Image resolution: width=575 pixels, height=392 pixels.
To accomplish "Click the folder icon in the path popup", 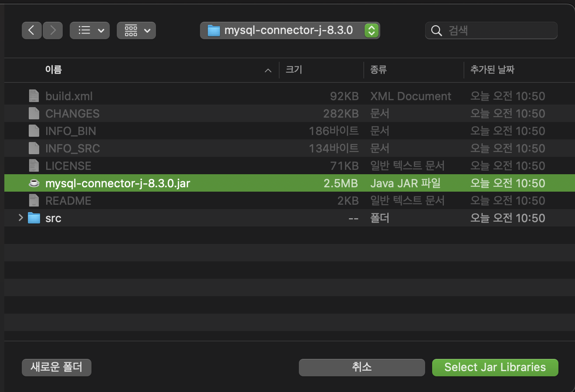I will (x=213, y=30).
